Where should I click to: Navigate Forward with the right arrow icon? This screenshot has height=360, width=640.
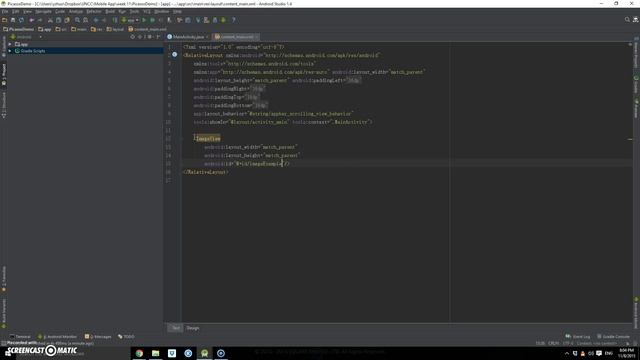(104, 20)
